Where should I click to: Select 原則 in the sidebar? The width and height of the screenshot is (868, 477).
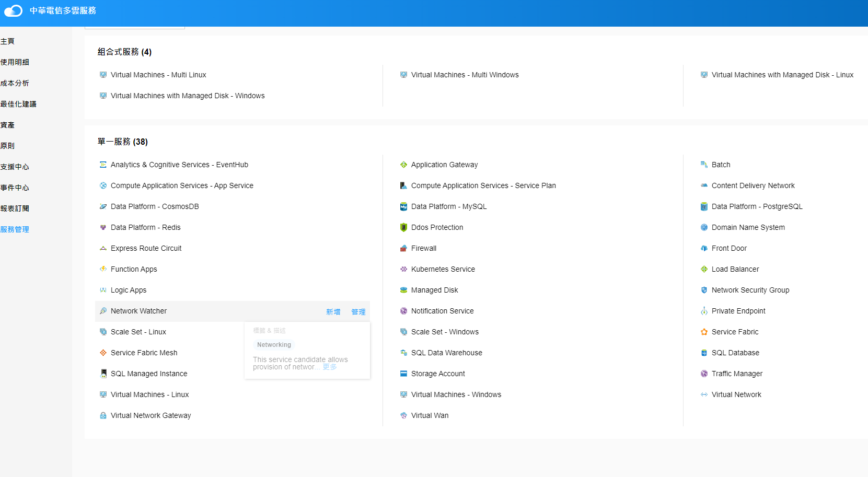click(x=7, y=146)
